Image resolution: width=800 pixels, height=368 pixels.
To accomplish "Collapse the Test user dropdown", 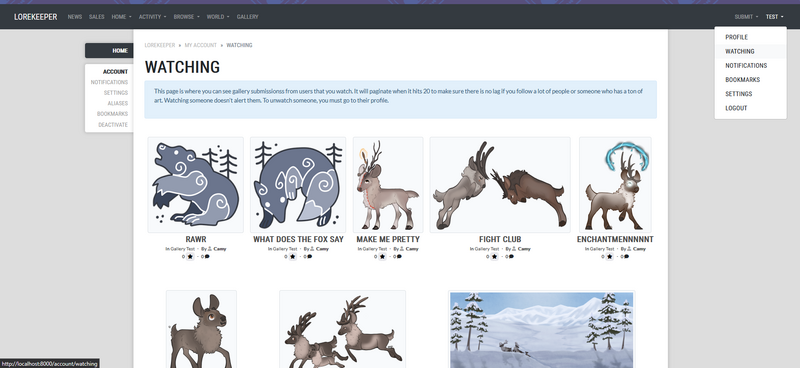I will point(774,17).
